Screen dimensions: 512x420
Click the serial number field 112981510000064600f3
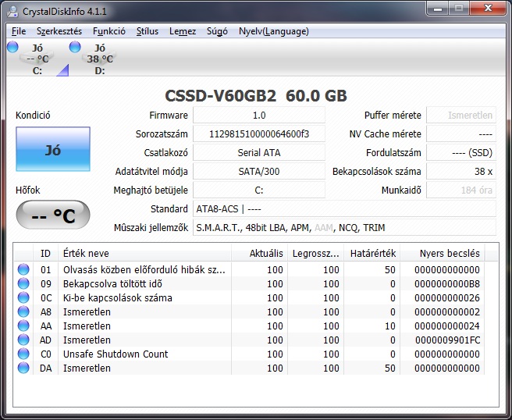[x=259, y=134]
